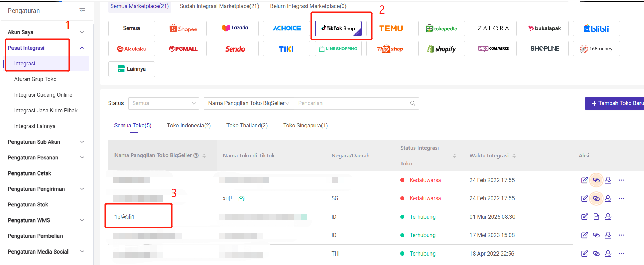This screenshot has width=644, height=265.
Task: Click the search magnifier icon
Action: (413, 103)
